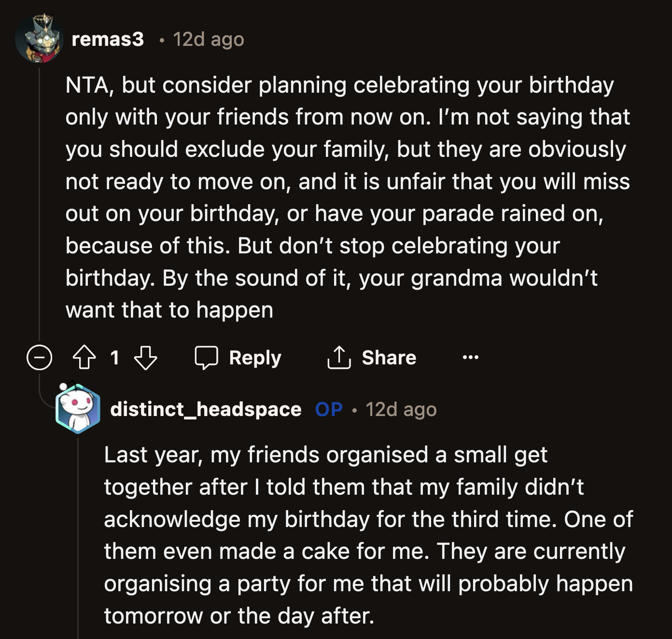The width and height of the screenshot is (672, 639).
Task: Click the minus icon beside remas3's comment
Action: point(41,357)
